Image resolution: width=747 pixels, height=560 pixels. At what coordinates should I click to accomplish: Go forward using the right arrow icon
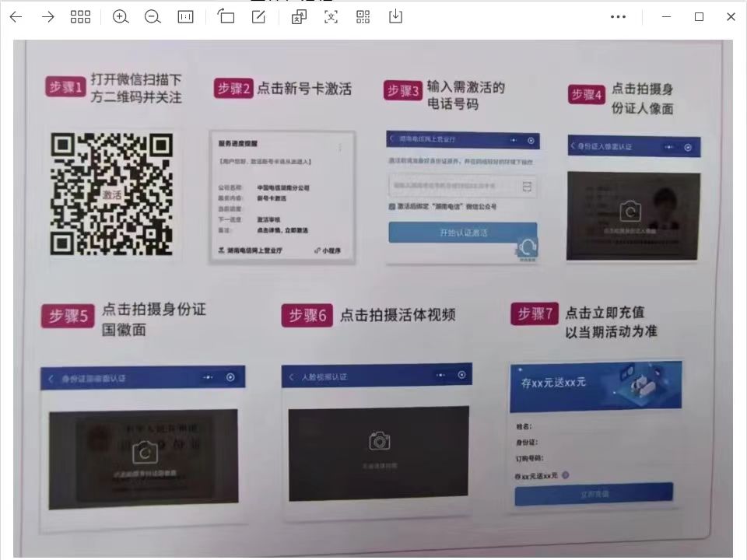click(x=47, y=16)
